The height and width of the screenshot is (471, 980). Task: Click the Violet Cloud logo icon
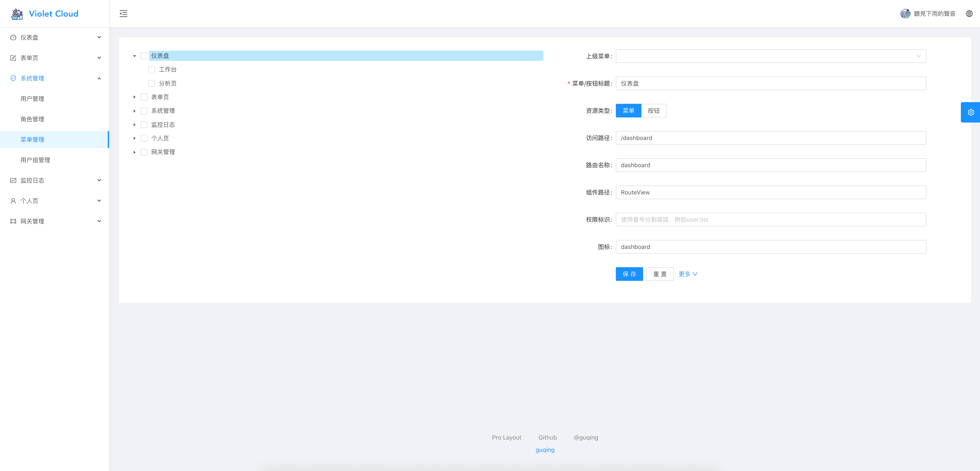[17, 14]
